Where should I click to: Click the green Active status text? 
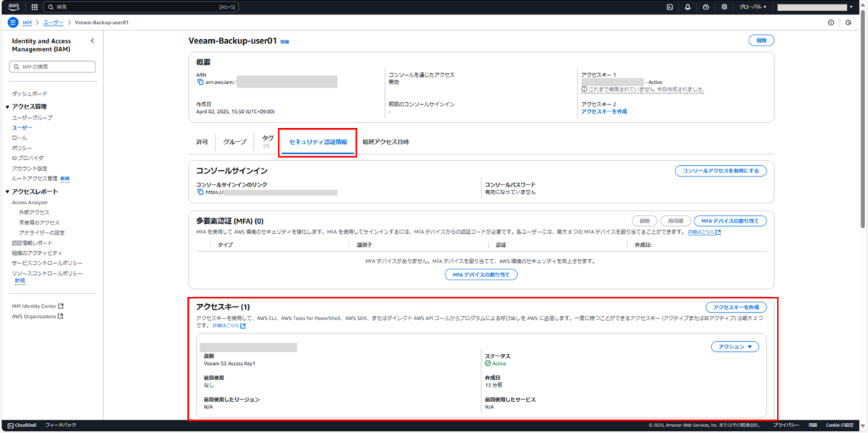499,363
